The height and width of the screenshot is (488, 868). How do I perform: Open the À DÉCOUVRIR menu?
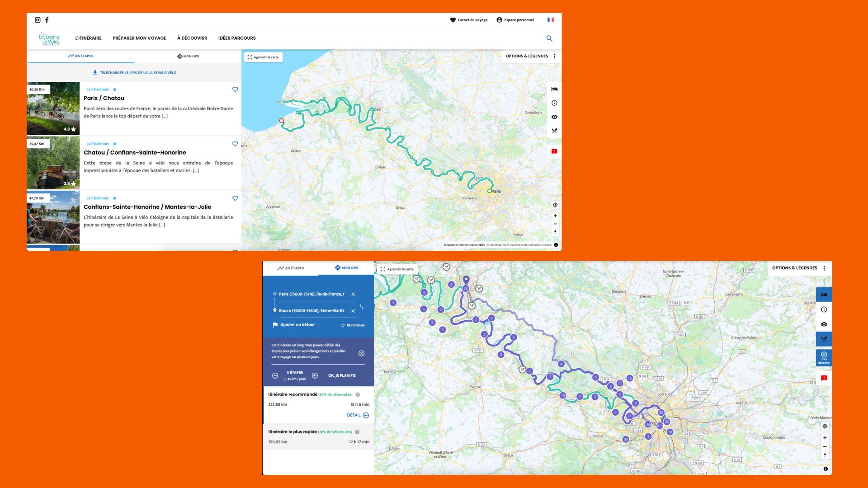pos(192,38)
